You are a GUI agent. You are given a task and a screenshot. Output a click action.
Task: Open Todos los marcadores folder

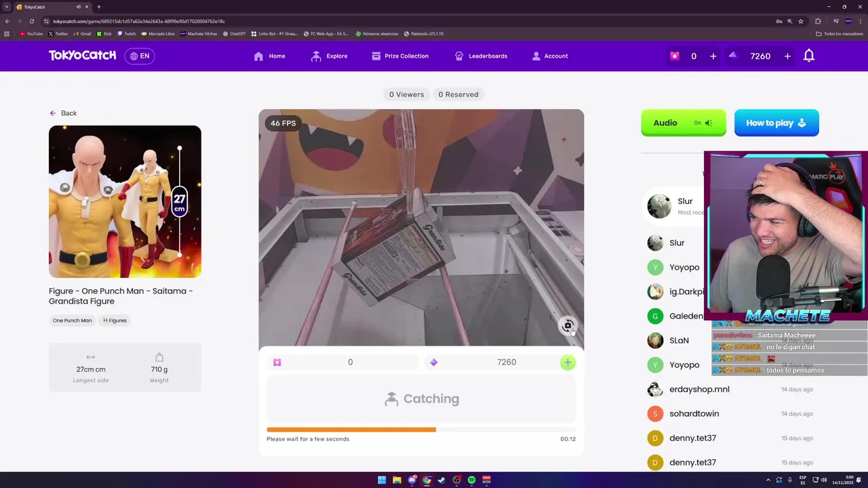coord(840,33)
